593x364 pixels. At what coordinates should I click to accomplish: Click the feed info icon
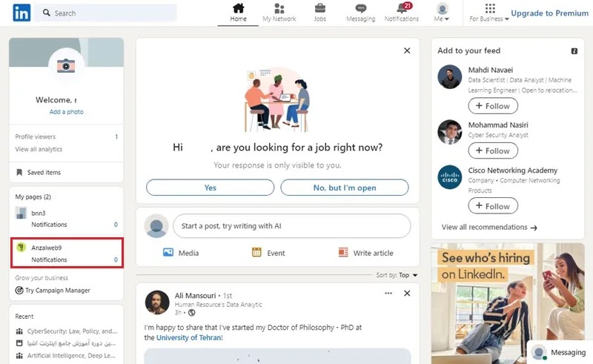coord(574,51)
